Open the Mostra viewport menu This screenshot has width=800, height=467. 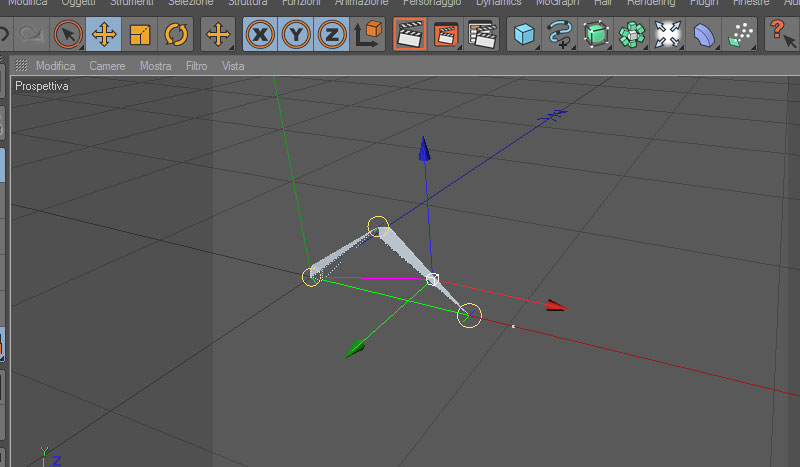point(156,66)
